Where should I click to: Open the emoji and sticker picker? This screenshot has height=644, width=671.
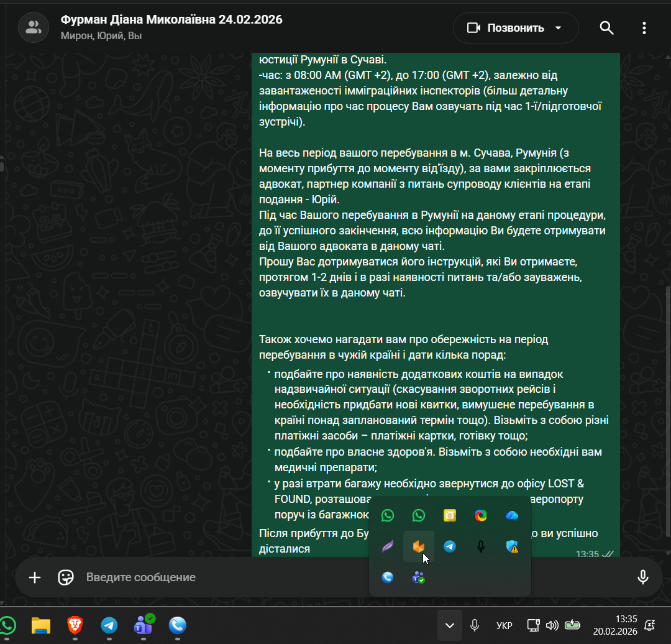65,577
